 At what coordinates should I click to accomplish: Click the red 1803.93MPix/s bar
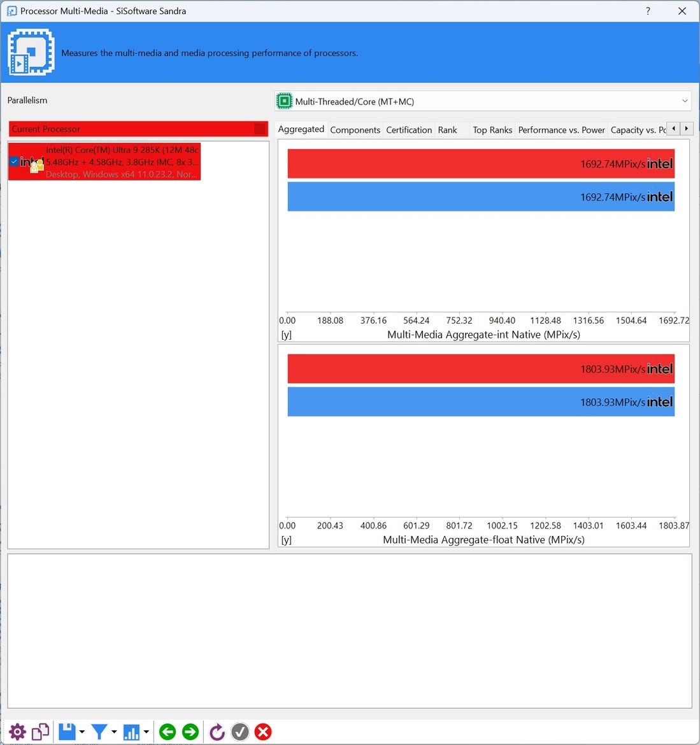click(x=481, y=369)
